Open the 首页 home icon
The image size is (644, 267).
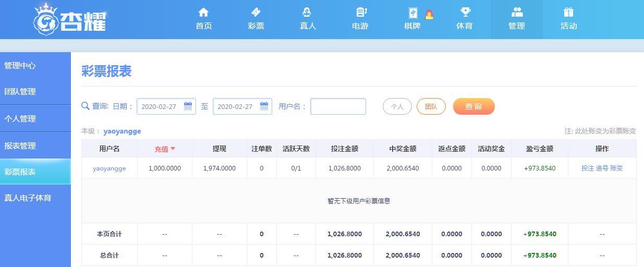coord(204,12)
